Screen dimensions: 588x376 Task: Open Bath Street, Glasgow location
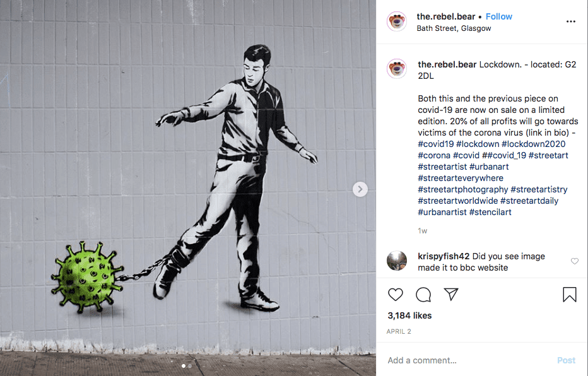pos(454,28)
